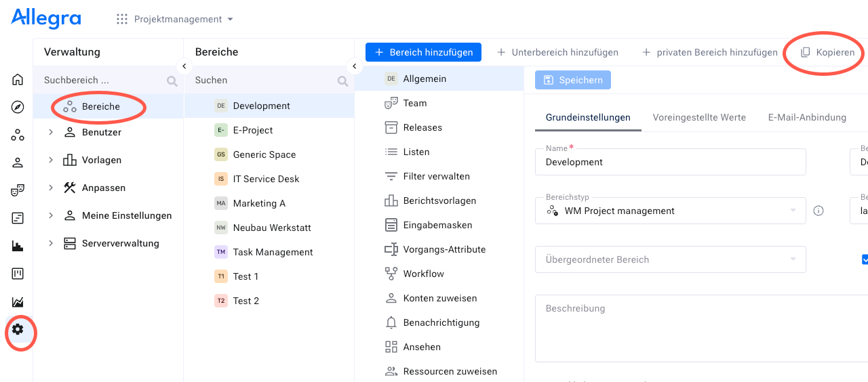Click the theater masks sidebar icon
Image resolution: width=868 pixels, height=382 pixels.
(18, 190)
